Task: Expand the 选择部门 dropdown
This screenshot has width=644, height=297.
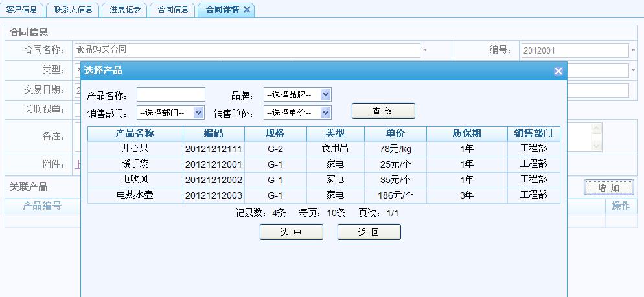Action: pyautogui.click(x=172, y=113)
